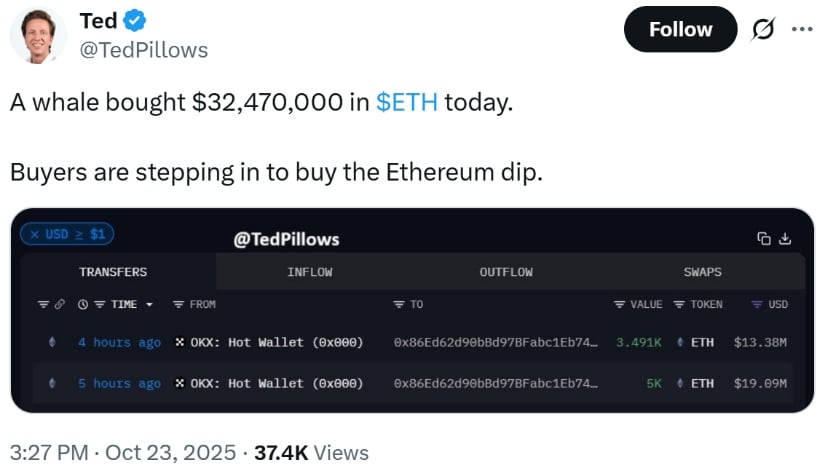The image size is (825, 468).
Task: Click the blue verified badge next to Ted
Action: 138,19
